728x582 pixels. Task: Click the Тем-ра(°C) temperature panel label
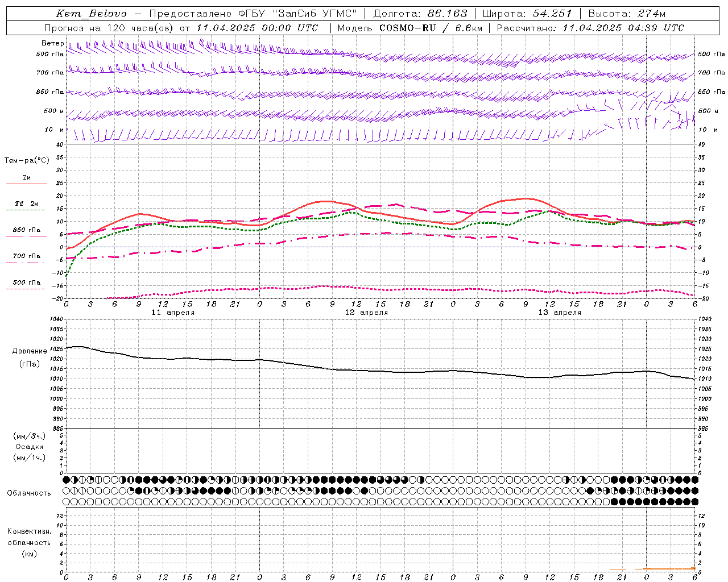click(27, 161)
